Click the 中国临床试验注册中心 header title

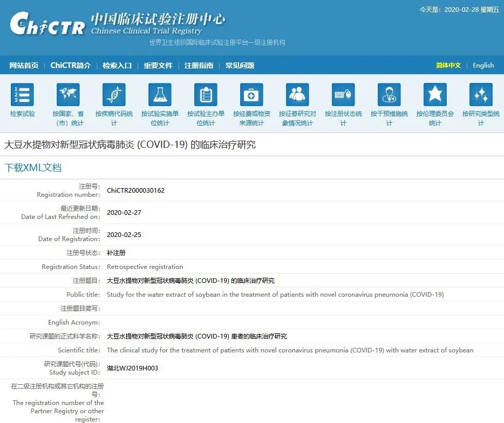click(158, 19)
